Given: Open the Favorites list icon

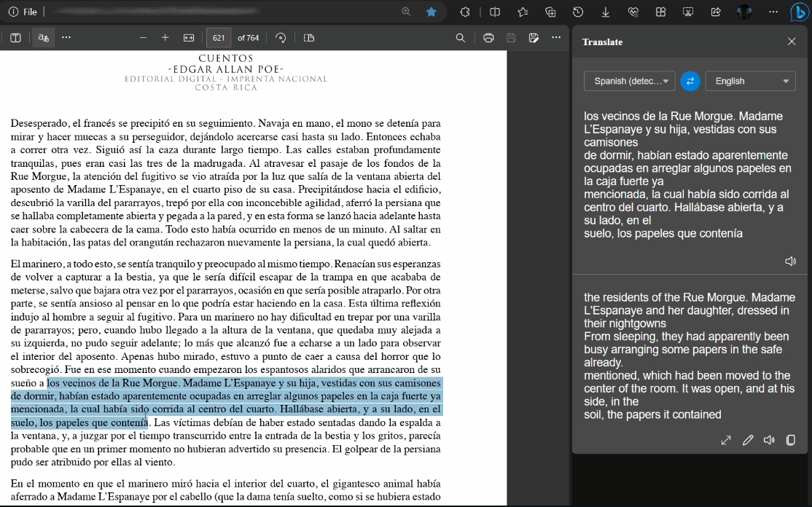Looking at the screenshot, I should 523,12.
